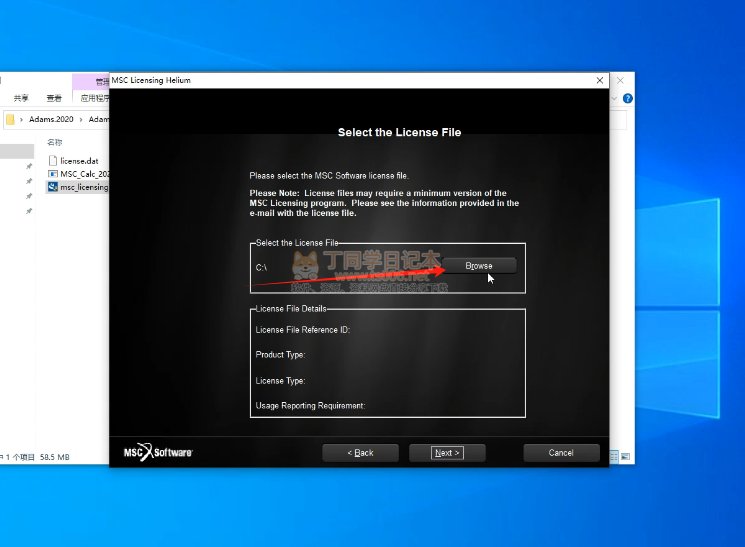The height and width of the screenshot is (547, 745).
Task: Open the 查看 (View) ribbon tab
Action: [54, 98]
